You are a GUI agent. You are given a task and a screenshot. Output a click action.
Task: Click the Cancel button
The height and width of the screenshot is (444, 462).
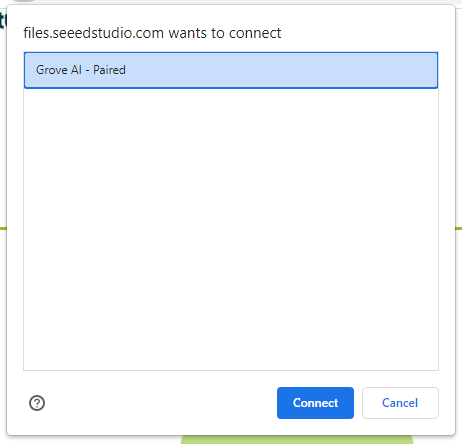[x=400, y=403]
